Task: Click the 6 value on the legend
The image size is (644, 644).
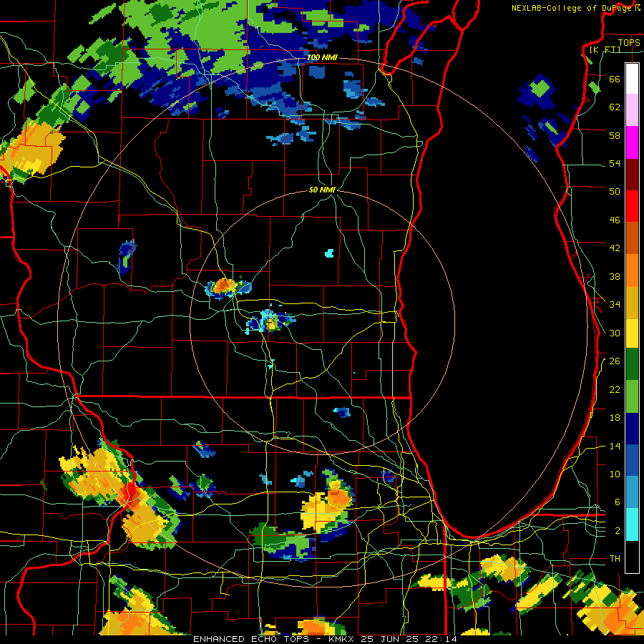Action: tap(618, 502)
